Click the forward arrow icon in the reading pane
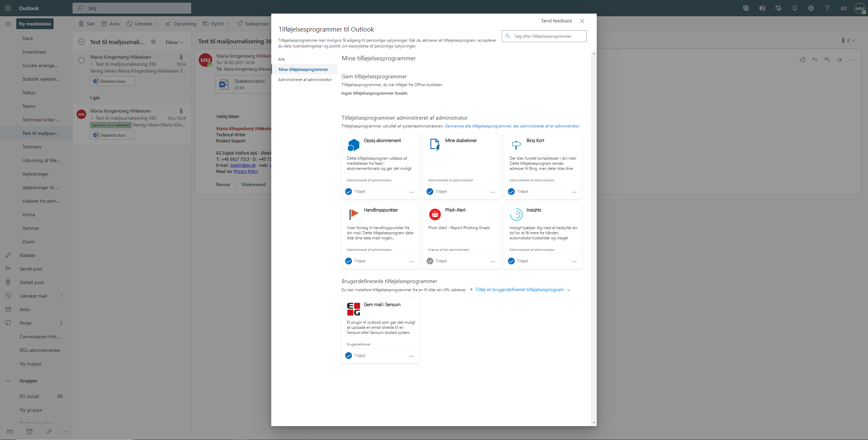The width and height of the screenshot is (868, 440). point(839,60)
